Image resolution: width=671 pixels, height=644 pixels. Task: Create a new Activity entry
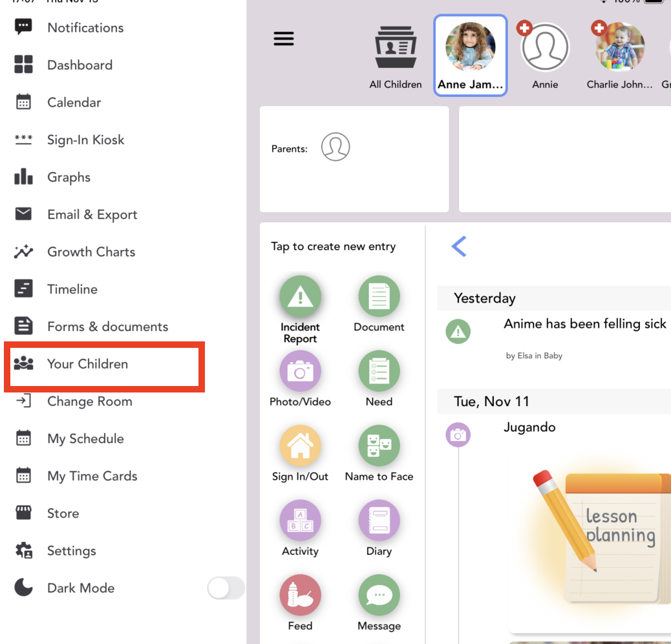(x=300, y=521)
